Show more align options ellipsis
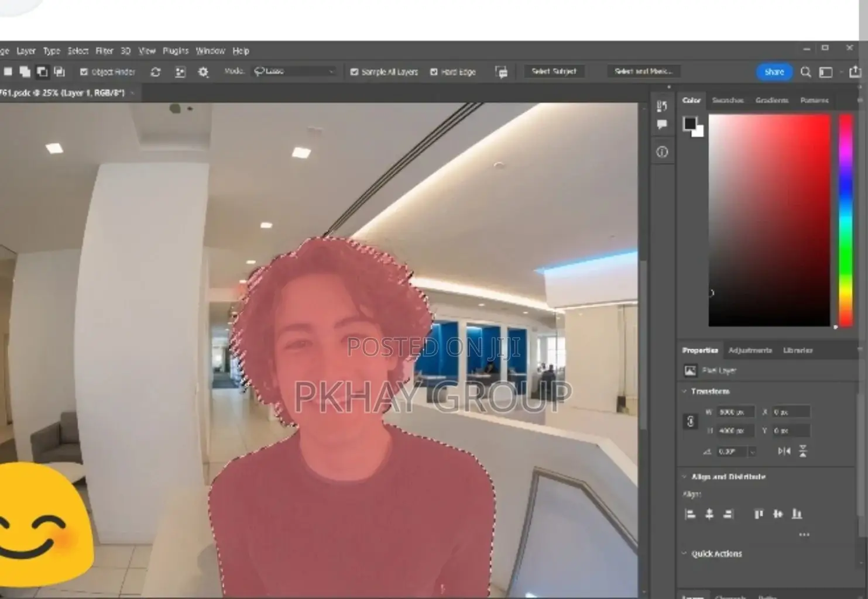868x599 pixels. pos(804,534)
